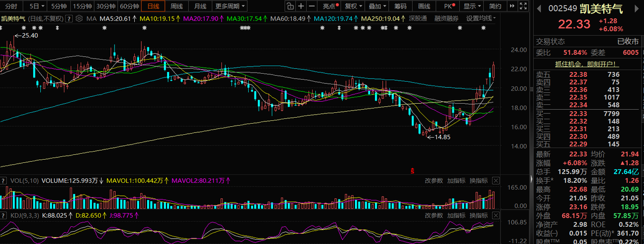Help icon in VOL indicator panel

(4, 181)
